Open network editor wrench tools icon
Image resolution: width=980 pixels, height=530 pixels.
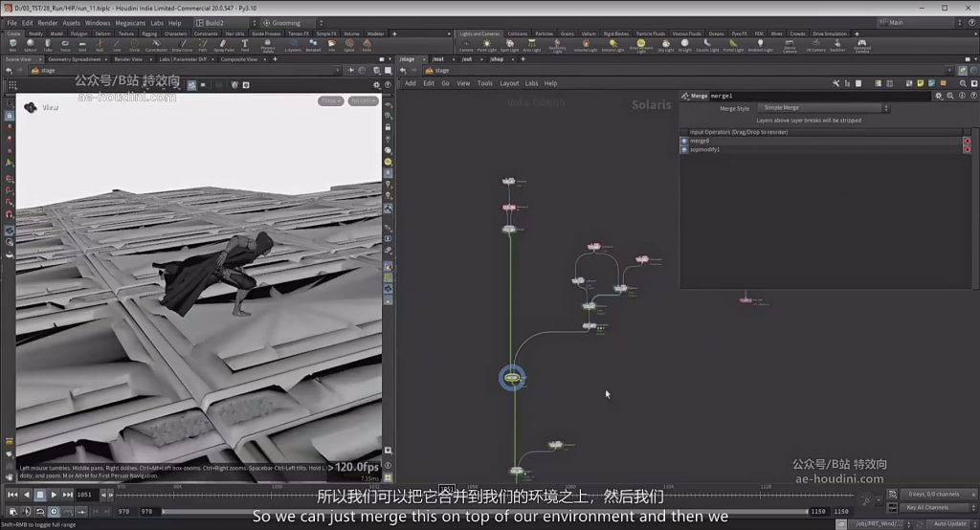point(835,83)
